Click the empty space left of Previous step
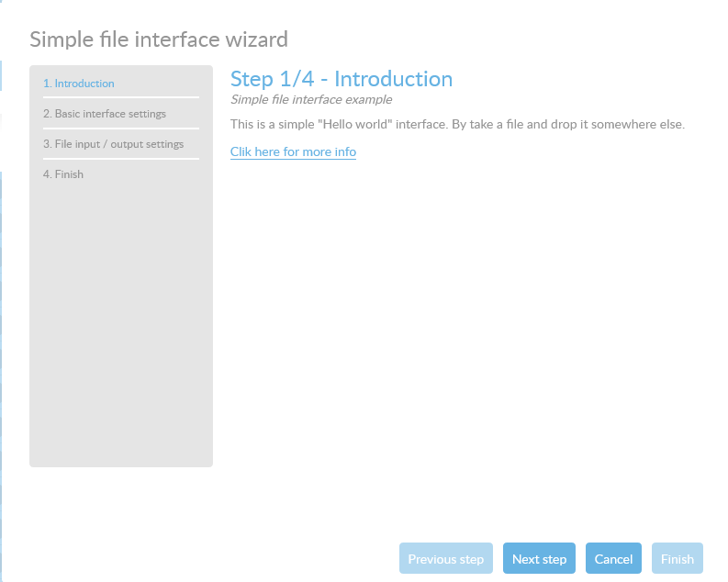 click(230, 559)
